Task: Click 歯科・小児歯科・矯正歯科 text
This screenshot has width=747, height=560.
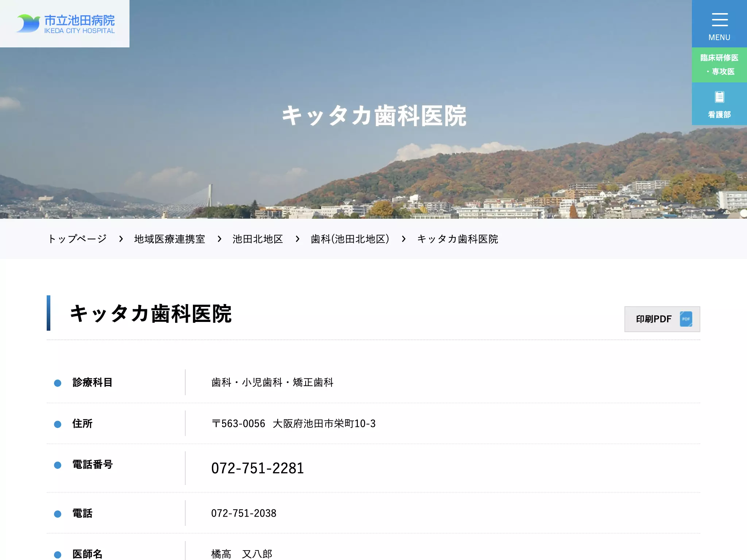Action: 272,382
